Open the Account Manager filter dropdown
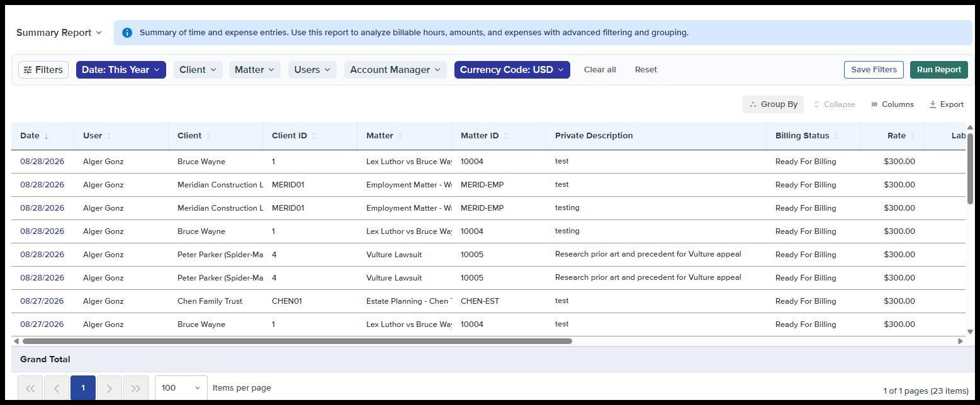Image resolution: width=980 pixels, height=405 pixels. pos(395,70)
